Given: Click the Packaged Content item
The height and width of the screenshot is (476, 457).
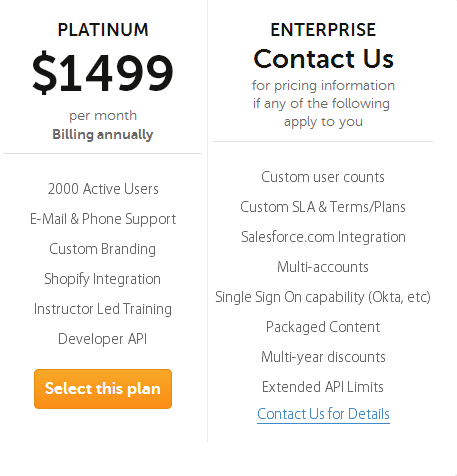Looking at the screenshot, I should [x=323, y=327].
